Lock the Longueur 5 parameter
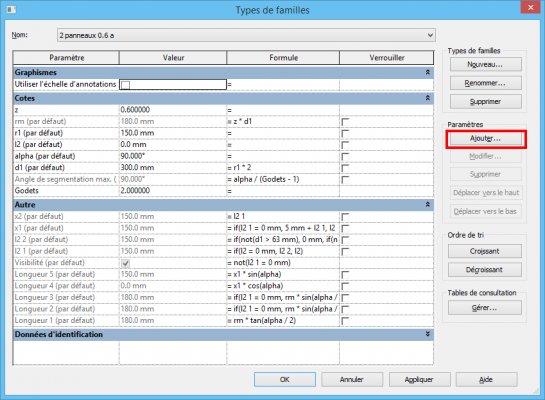 [345, 275]
